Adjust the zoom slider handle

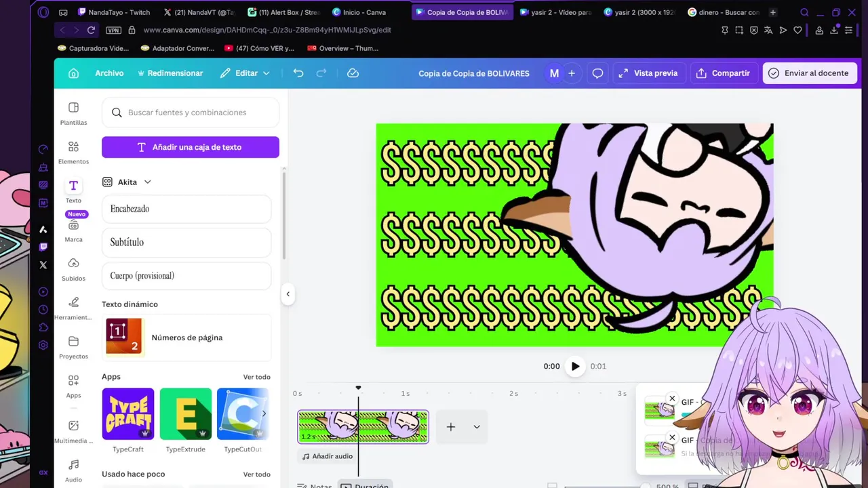(x=645, y=486)
